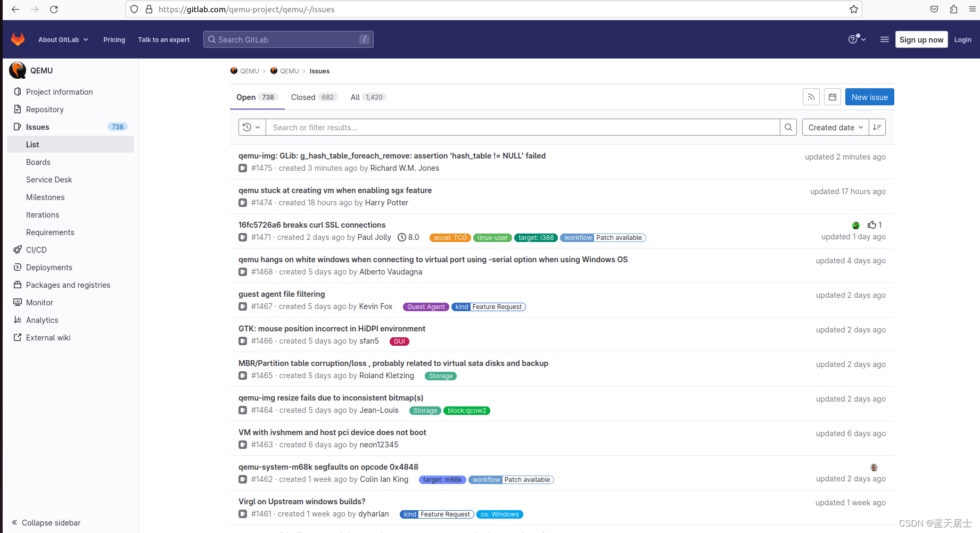This screenshot has width=980, height=533.
Task: Open GitLab header hamburger menu
Action: tap(885, 39)
